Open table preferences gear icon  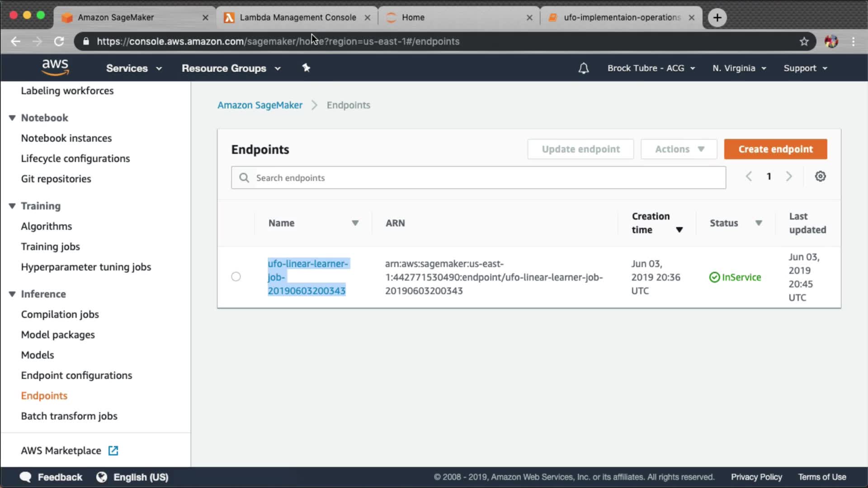820,176
